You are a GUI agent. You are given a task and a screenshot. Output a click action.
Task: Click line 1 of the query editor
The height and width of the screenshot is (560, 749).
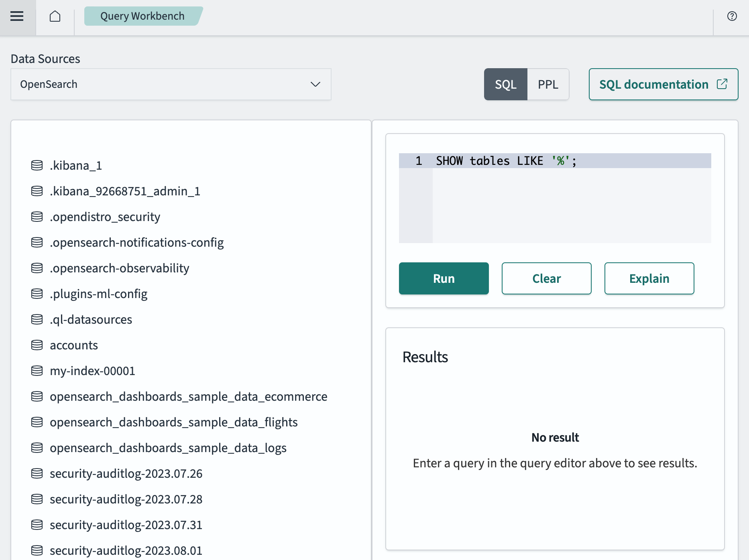(x=505, y=160)
